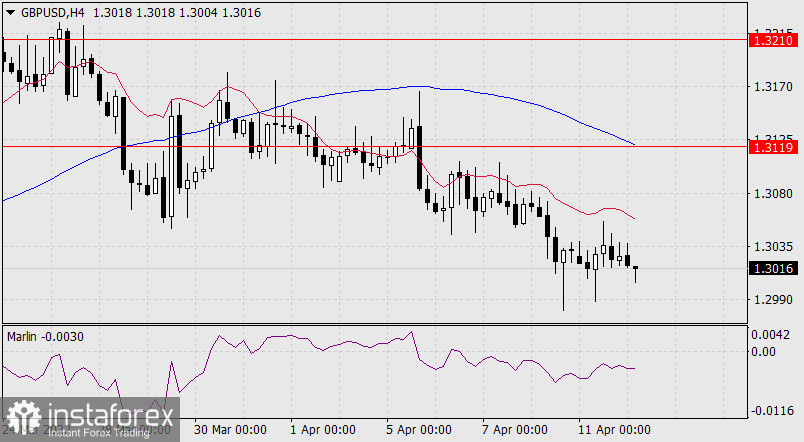The width and height of the screenshot is (804, 442).
Task: Select the black 1.3016 current price label
Action: pyautogui.click(x=774, y=268)
